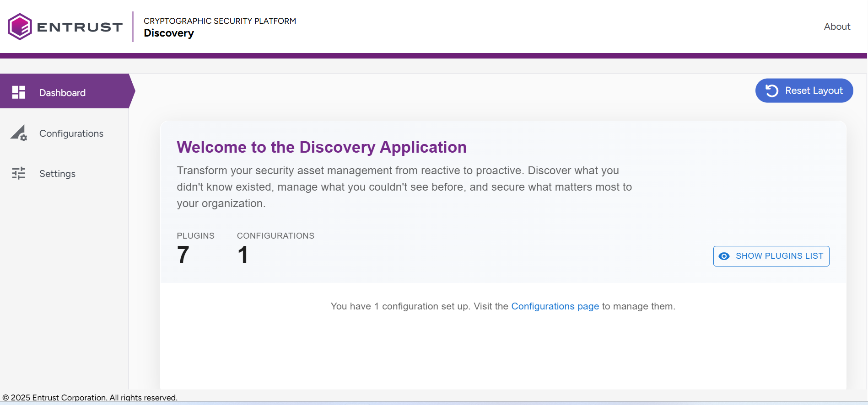Click the Dashboard grid icon in sidebar
Image resolution: width=868 pixels, height=405 pixels.
point(19,92)
